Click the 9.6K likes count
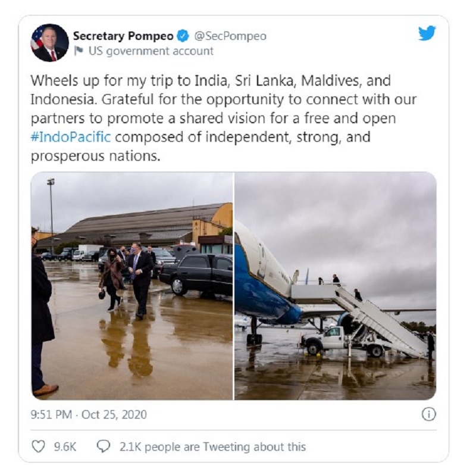 tap(65, 447)
